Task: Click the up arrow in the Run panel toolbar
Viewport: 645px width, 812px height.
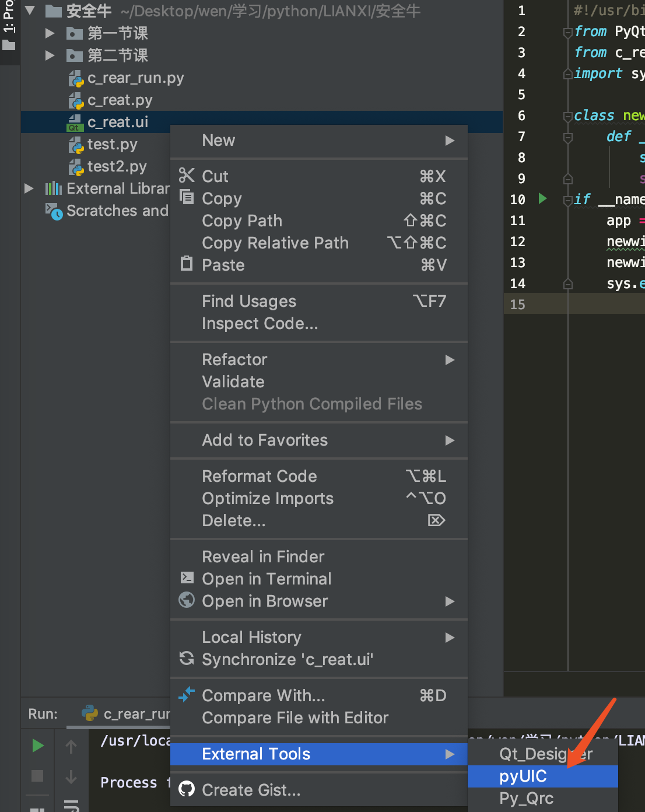Action: tap(71, 745)
